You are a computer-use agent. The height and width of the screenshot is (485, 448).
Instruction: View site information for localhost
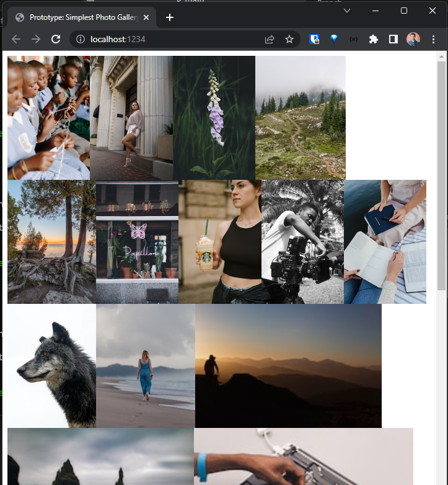(x=81, y=39)
